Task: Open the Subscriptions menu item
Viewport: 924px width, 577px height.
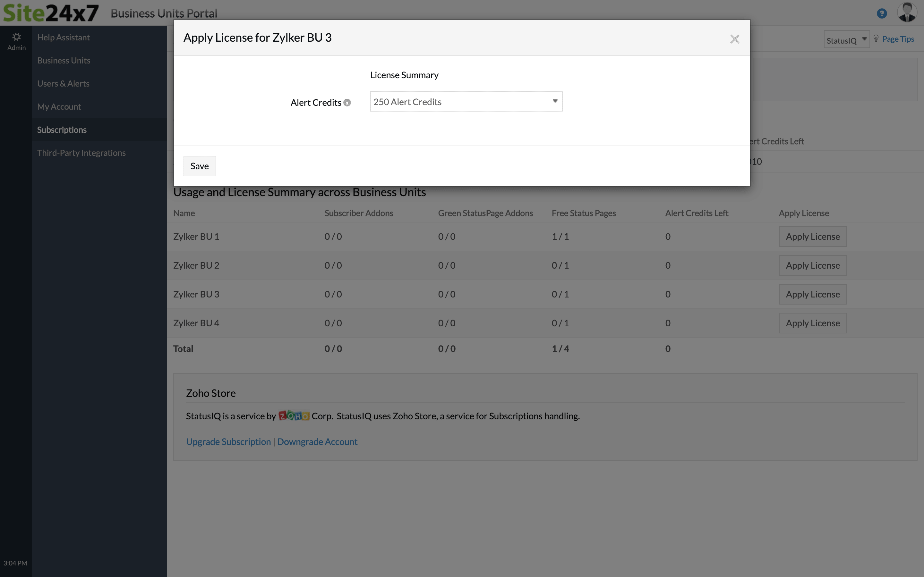Action: [x=61, y=130]
